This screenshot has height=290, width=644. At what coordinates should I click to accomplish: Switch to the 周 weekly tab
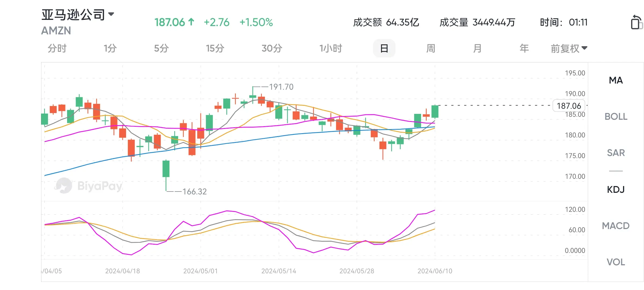[x=431, y=49]
